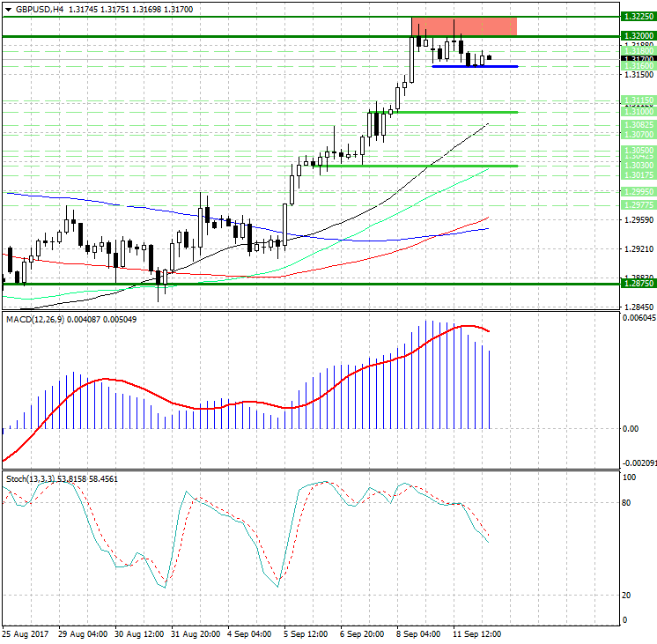Screen dimensions: 657x644
Task: Click the 0.006045 MACD scale value
Action: (x=637, y=318)
